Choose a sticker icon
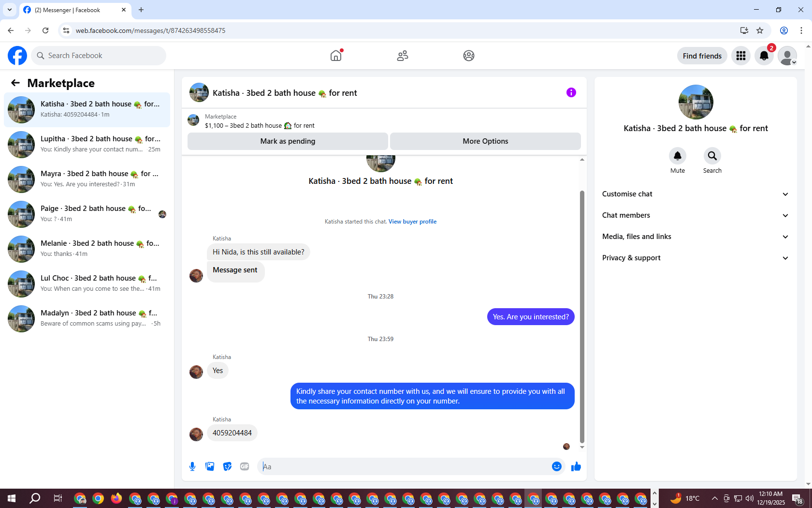812x508 pixels. (227, 466)
